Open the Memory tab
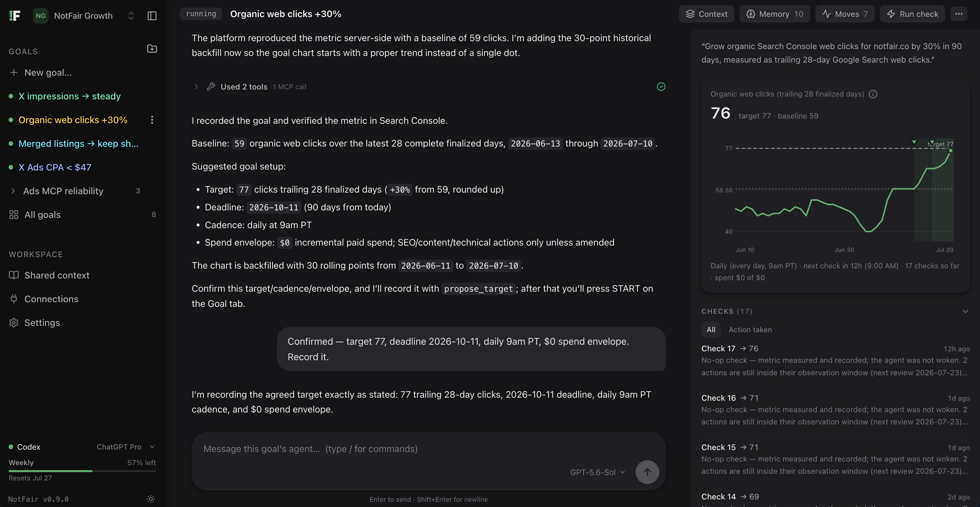 [774, 14]
